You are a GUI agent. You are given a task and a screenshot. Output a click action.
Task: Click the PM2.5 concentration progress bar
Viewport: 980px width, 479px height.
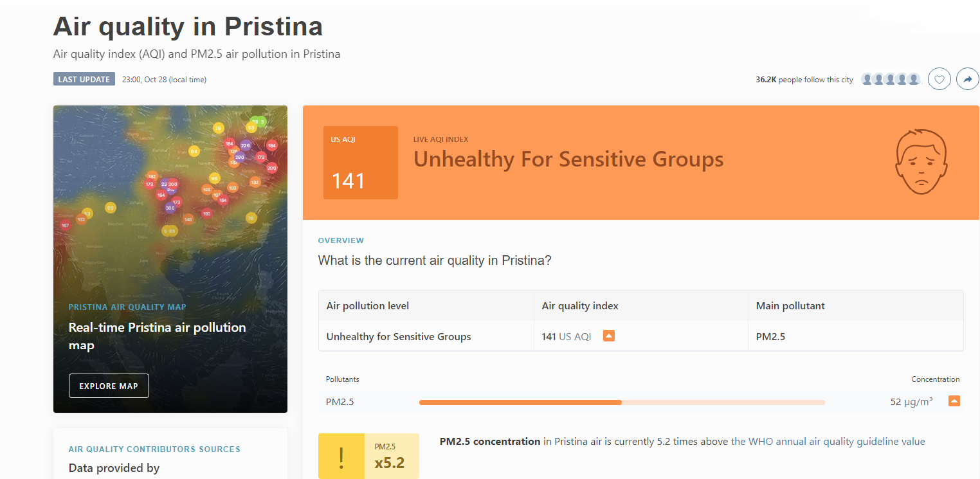(x=622, y=402)
